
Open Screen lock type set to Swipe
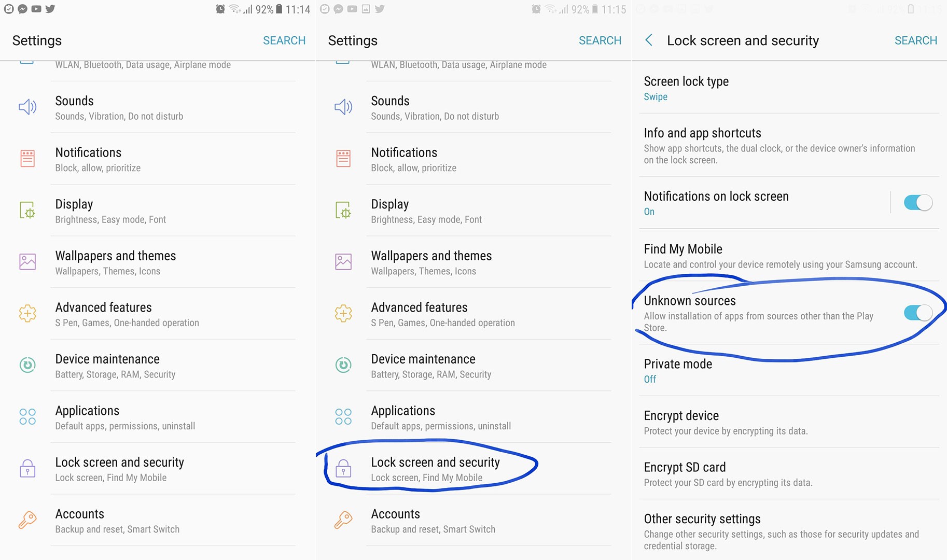[x=686, y=87]
